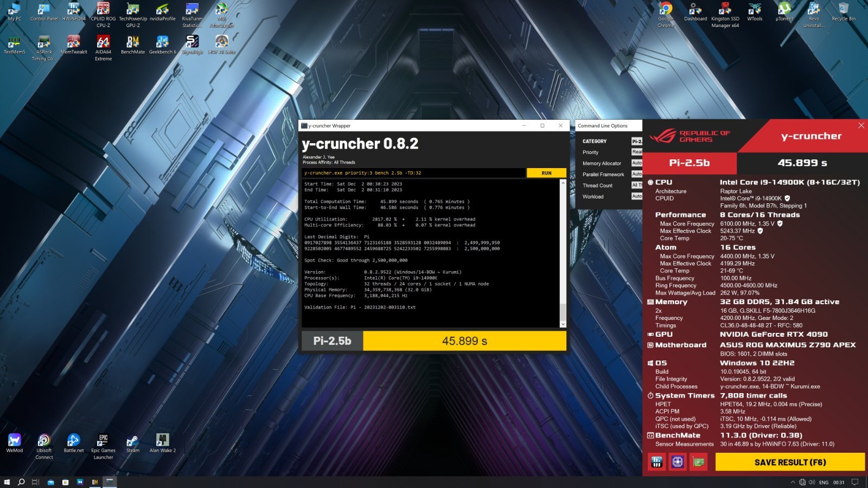Open ASRock Timing Configurator shortcut
This screenshot has width=868, height=488.
pos(44,48)
